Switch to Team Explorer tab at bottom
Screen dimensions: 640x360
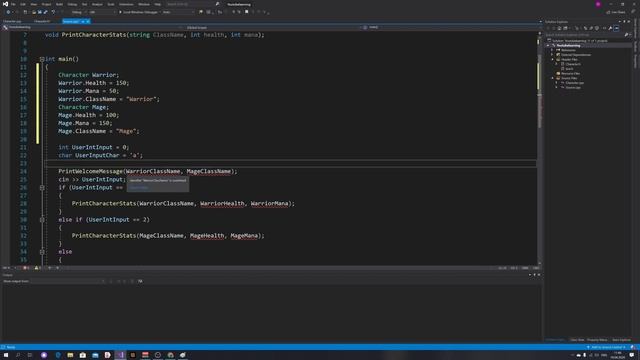[x=621, y=340]
